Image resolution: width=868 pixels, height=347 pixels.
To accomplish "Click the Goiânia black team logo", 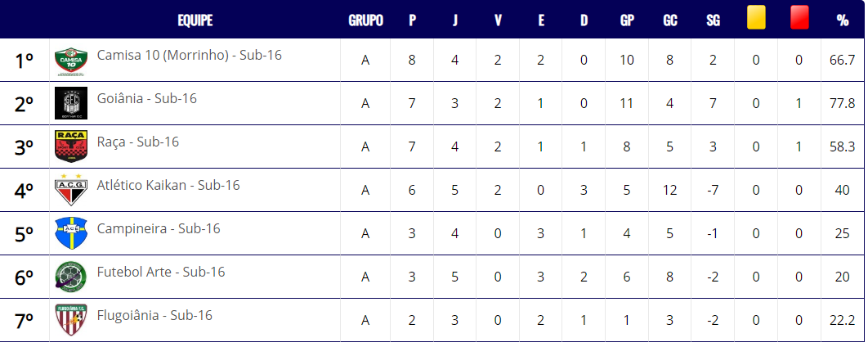I will (71, 104).
